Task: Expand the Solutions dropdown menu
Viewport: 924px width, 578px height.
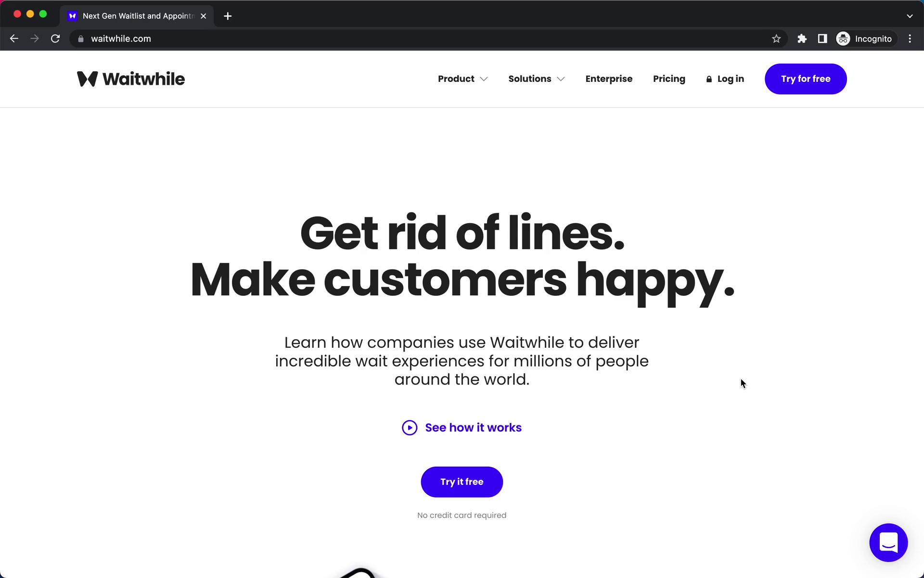Action: pos(536,79)
